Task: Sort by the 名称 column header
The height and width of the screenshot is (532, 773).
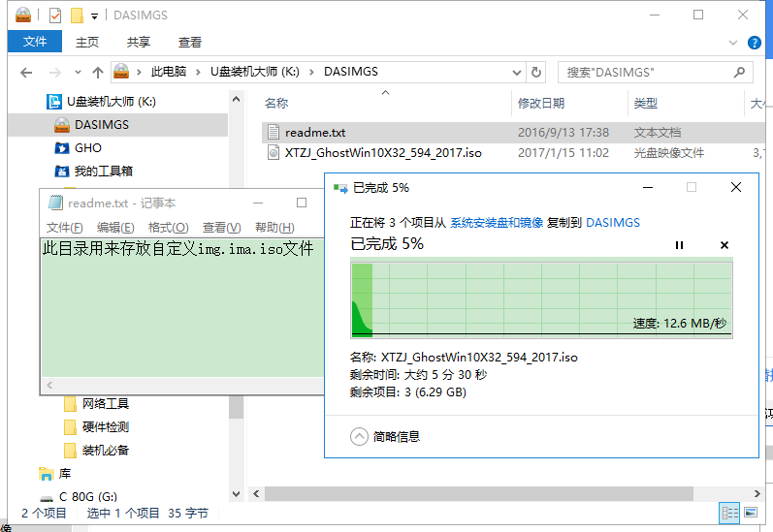Action: pyautogui.click(x=276, y=104)
